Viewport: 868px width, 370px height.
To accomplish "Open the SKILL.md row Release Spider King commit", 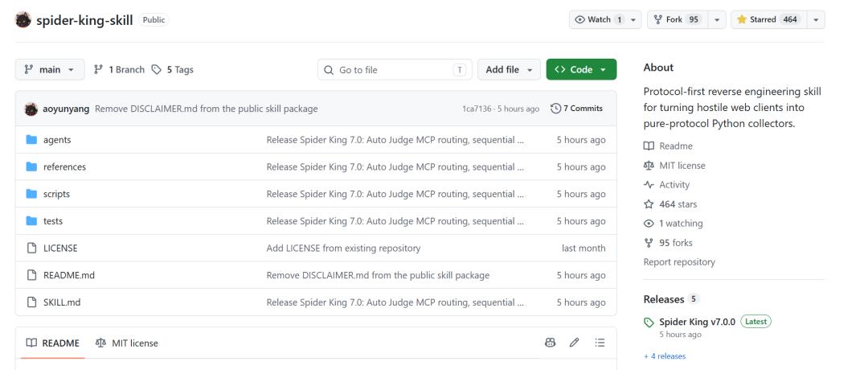I will [395, 302].
